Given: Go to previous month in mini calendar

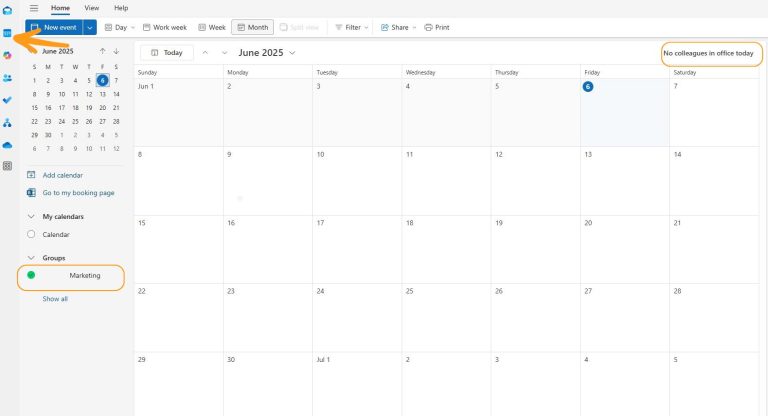Looking at the screenshot, I should (x=102, y=51).
